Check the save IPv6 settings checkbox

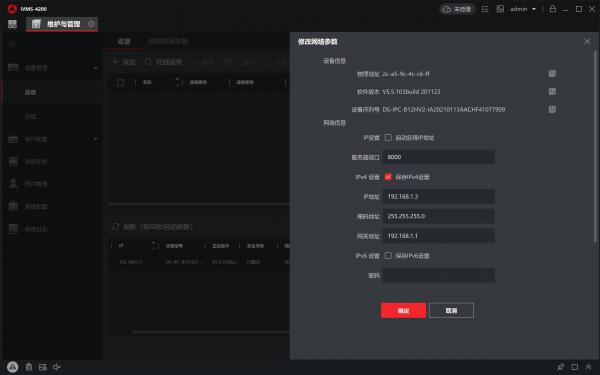point(388,256)
